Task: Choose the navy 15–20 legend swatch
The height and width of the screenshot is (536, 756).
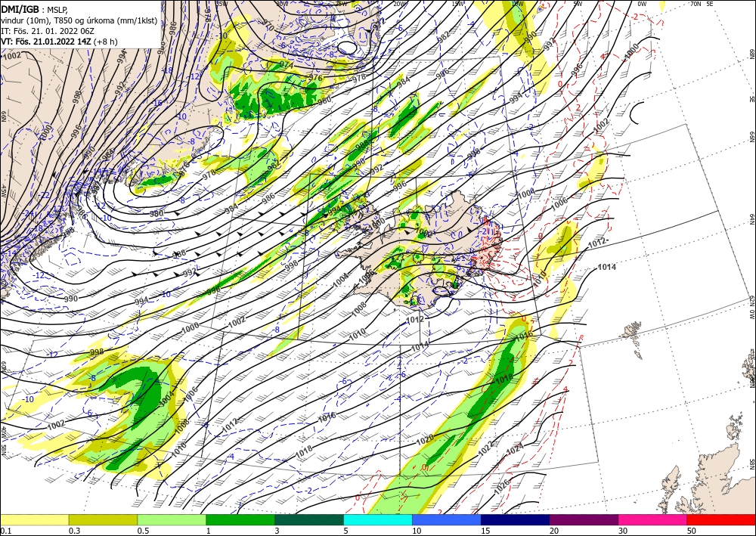Action: coord(516,519)
